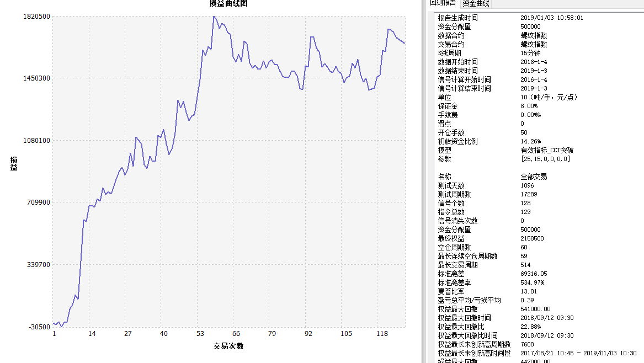Switch to the 回测报告 tab
644x363 pixels.
coord(443,3)
